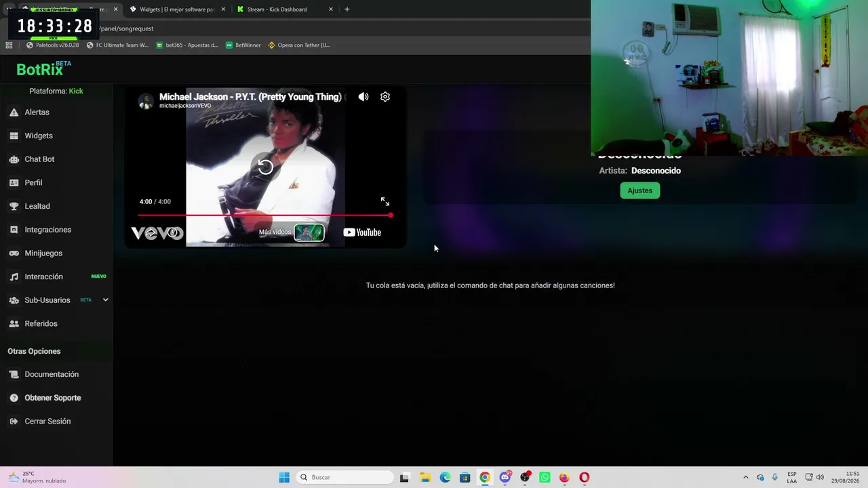Open a new browser tab
The width and height of the screenshot is (868, 488).
point(347,9)
